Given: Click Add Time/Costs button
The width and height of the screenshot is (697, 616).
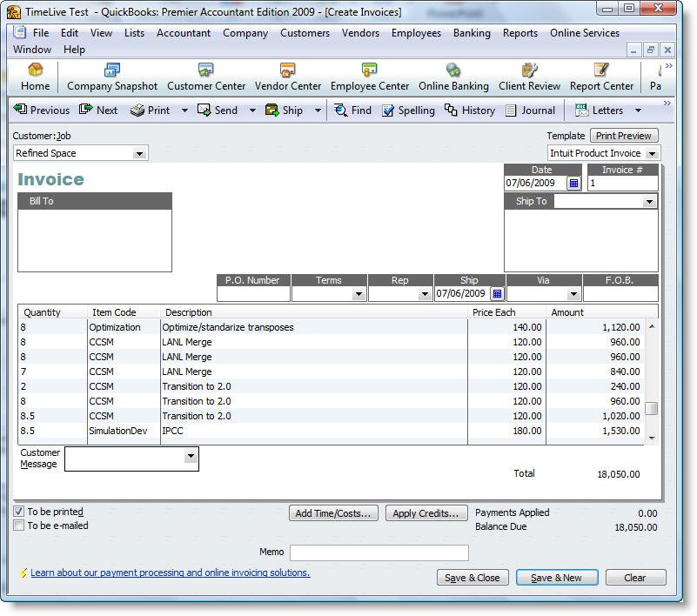Looking at the screenshot, I should 333,513.
